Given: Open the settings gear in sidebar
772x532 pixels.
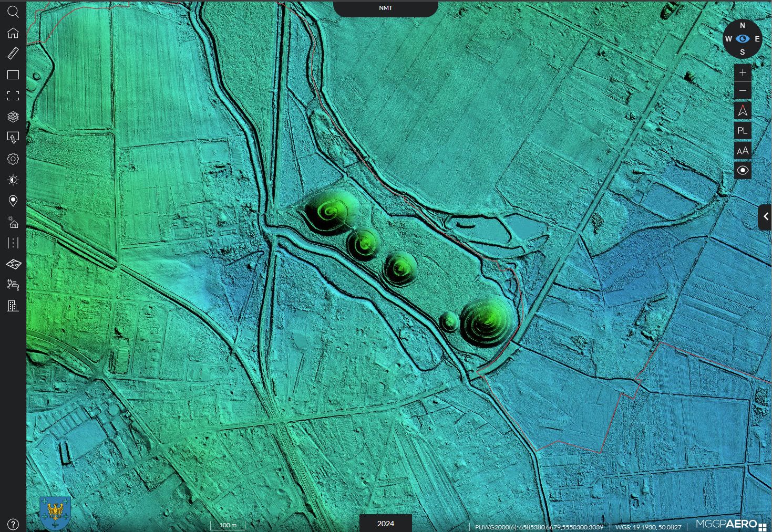Looking at the screenshot, I should (13, 159).
